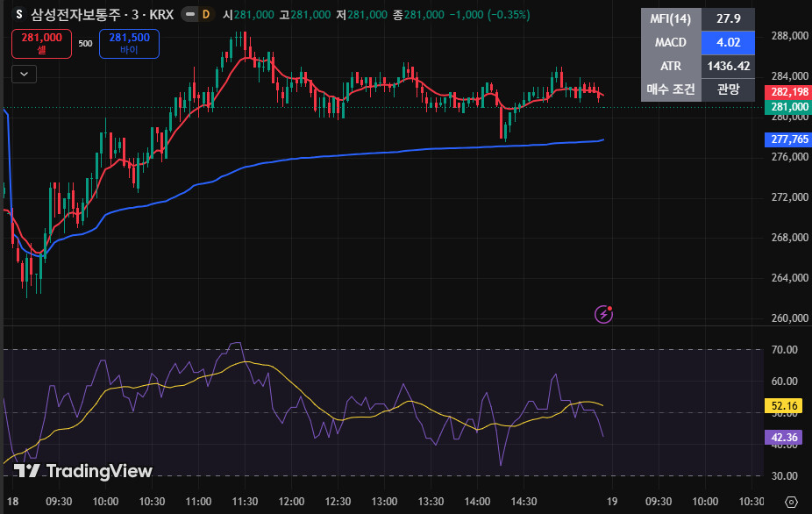Click the TradingView logo
Image resolution: width=812 pixels, height=514 pixels.
(83, 470)
